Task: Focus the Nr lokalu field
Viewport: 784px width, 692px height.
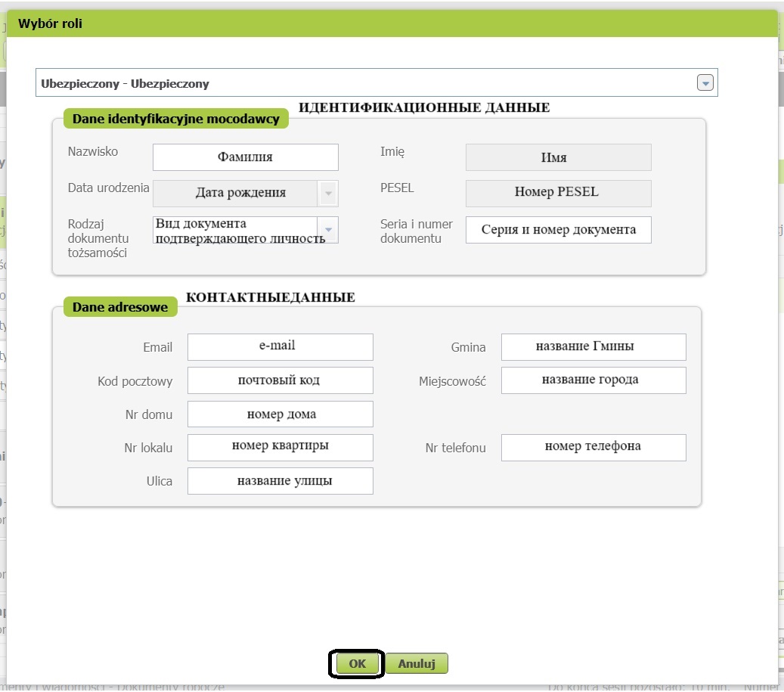Action: 280,447
